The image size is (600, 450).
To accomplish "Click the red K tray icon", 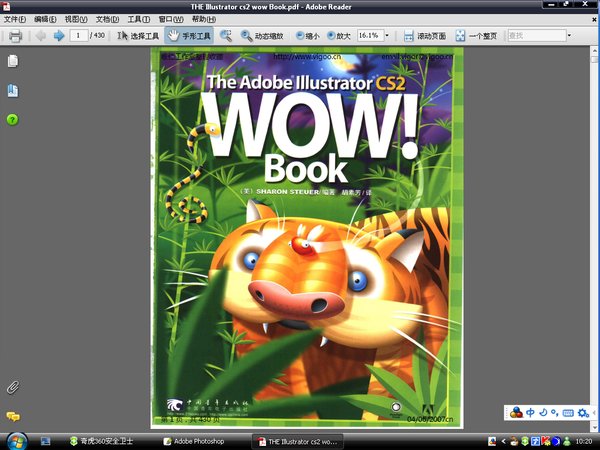I will coord(546,442).
